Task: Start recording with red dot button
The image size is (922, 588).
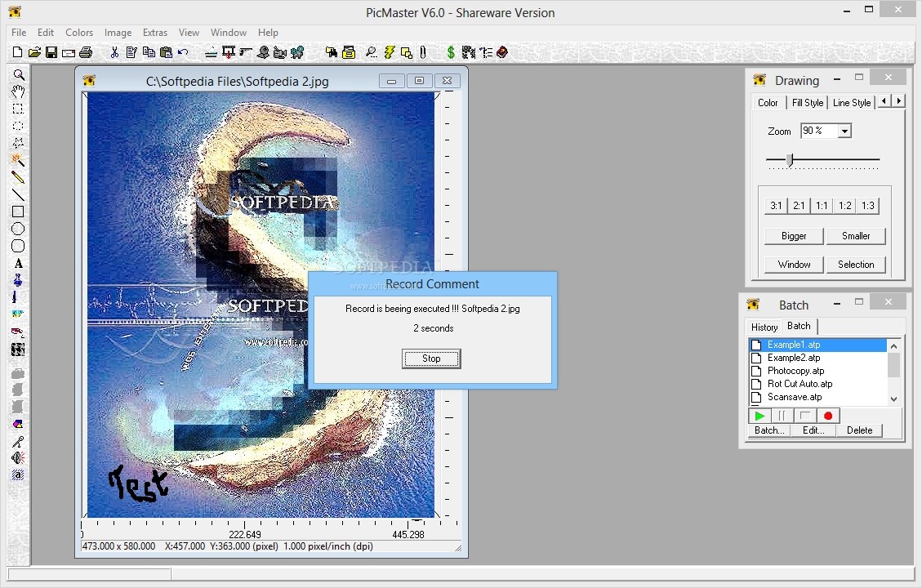Action: point(828,416)
